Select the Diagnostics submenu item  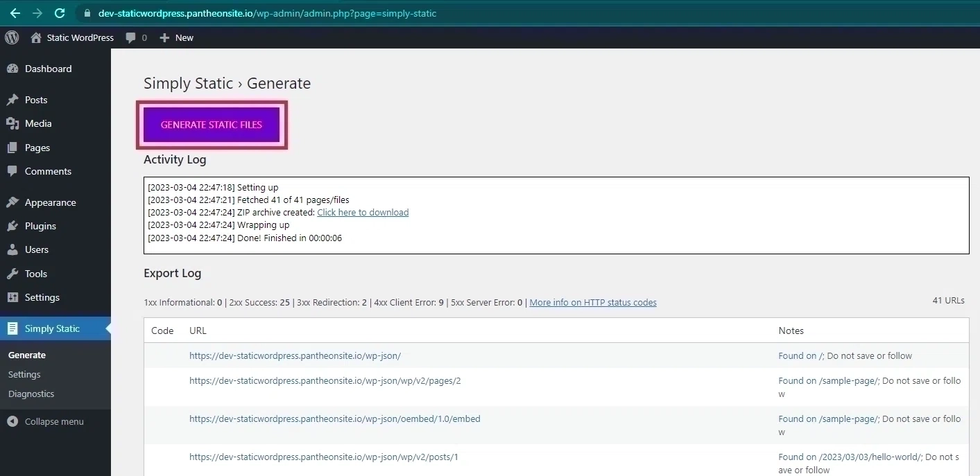[31, 394]
